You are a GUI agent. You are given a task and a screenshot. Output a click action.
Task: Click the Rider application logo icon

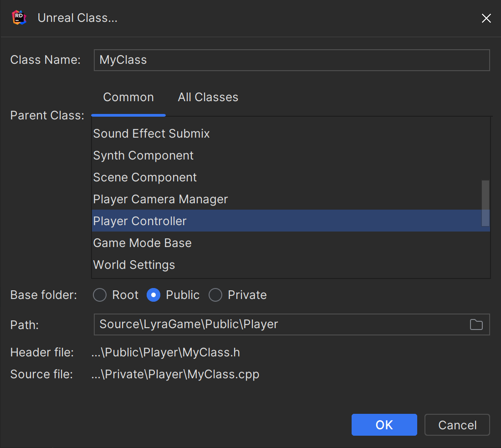point(18,18)
